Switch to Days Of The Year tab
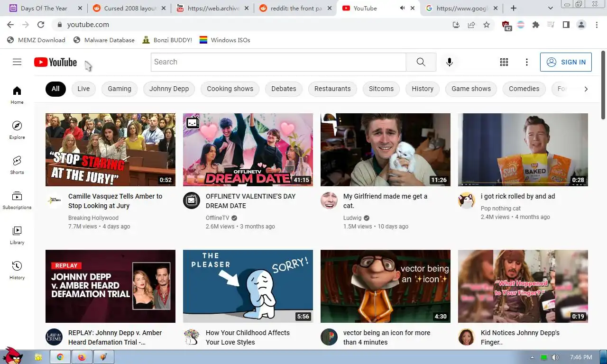Screen dimensions: 607x364 (46, 8)
